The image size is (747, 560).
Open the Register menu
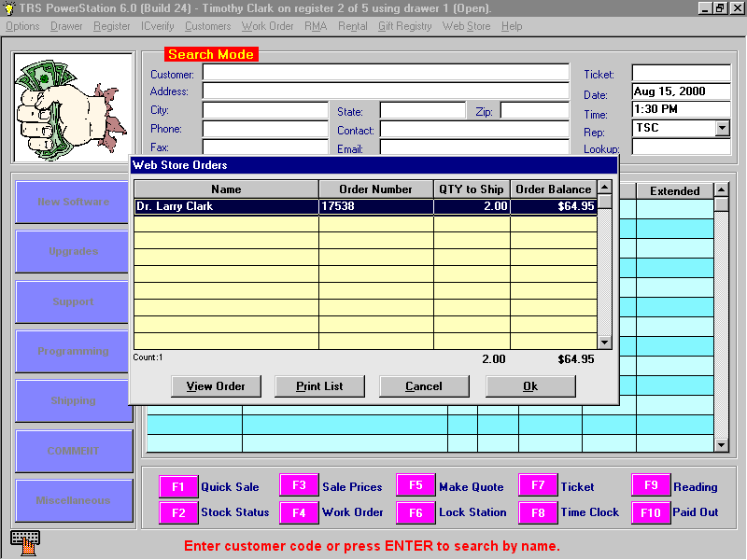pyautogui.click(x=111, y=26)
